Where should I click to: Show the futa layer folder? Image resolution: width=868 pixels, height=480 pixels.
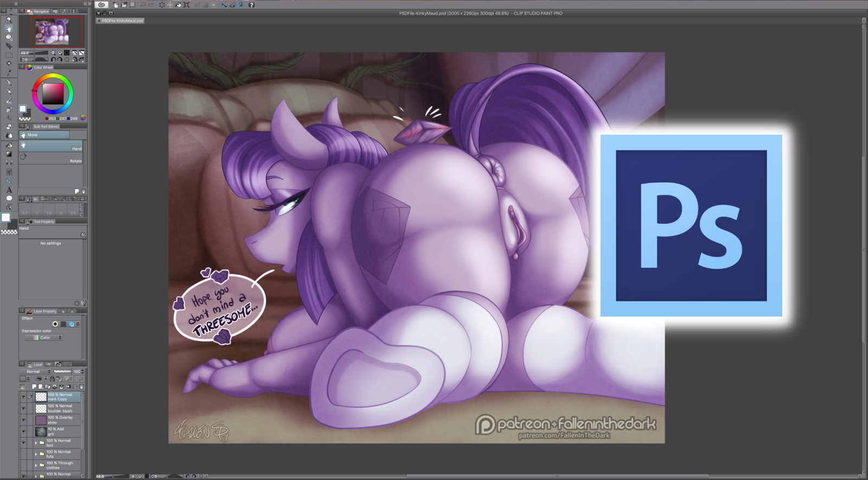(x=23, y=454)
